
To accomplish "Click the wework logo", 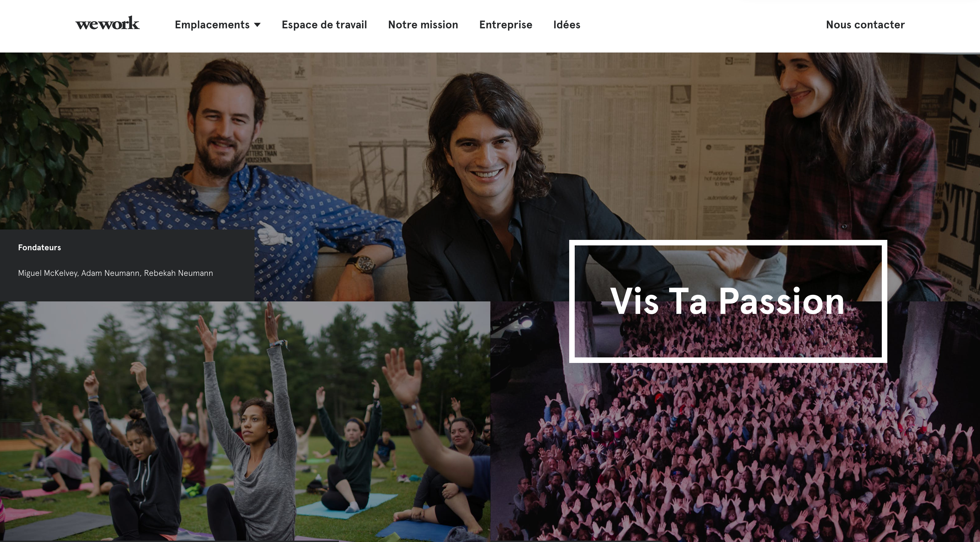I will 108,23.
